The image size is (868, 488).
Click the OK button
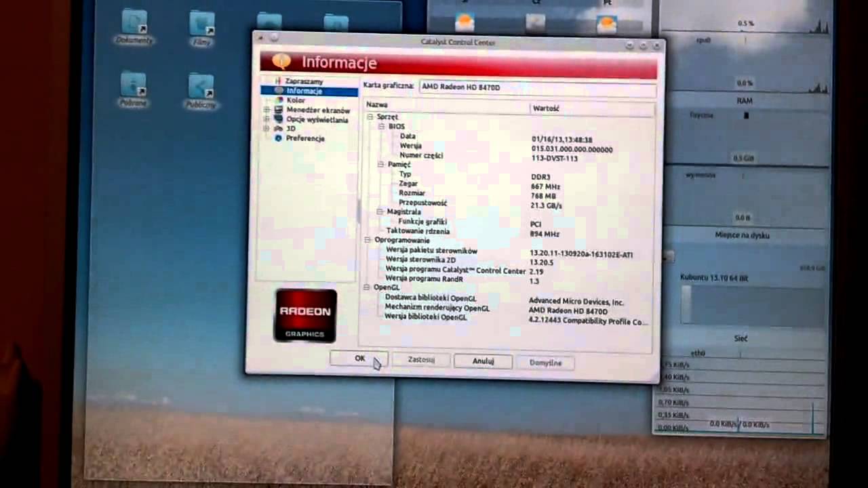[x=359, y=359]
